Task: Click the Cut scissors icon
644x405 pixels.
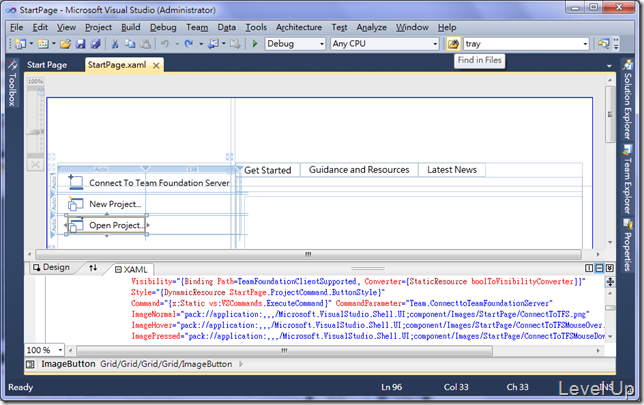Action: click(115, 44)
